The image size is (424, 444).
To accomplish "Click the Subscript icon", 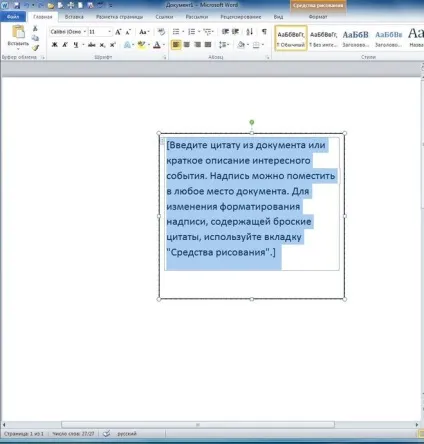I will [x=102, y=45].
